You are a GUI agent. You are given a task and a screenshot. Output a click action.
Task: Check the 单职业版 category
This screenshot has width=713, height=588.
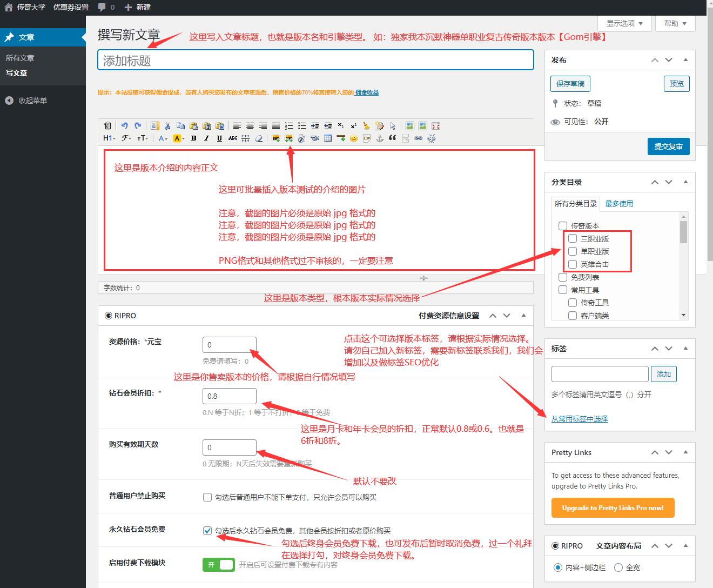click(x=573, y=251)
